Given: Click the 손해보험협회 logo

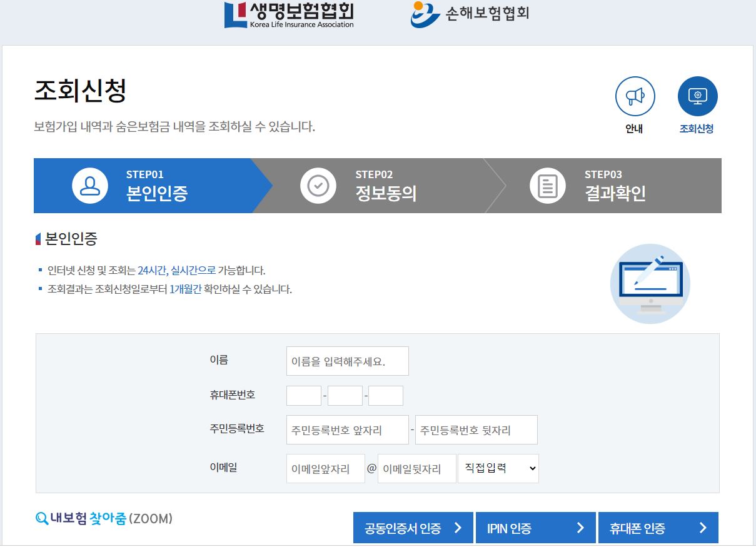Looking at the screenshot, I should pos(470,13).
